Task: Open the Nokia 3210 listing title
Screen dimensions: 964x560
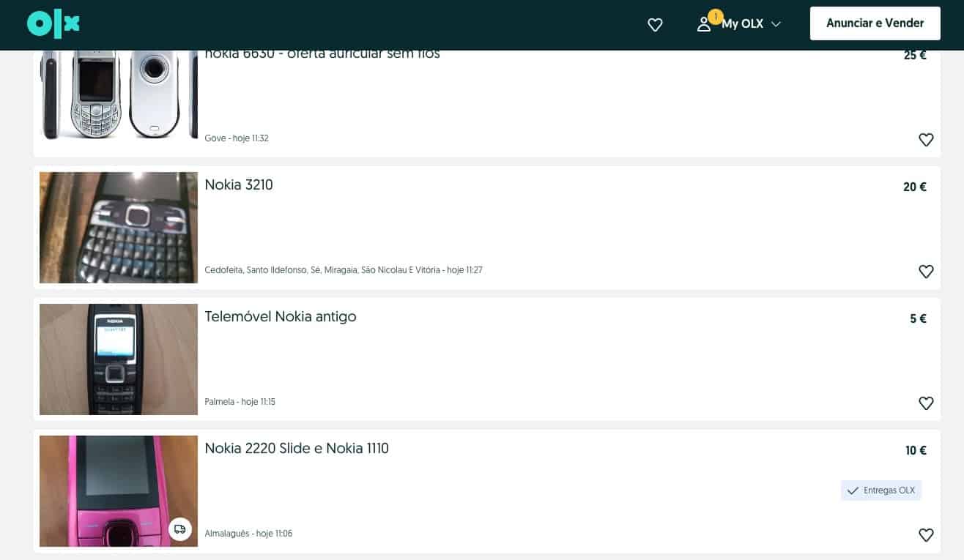Action: (239, 185)
